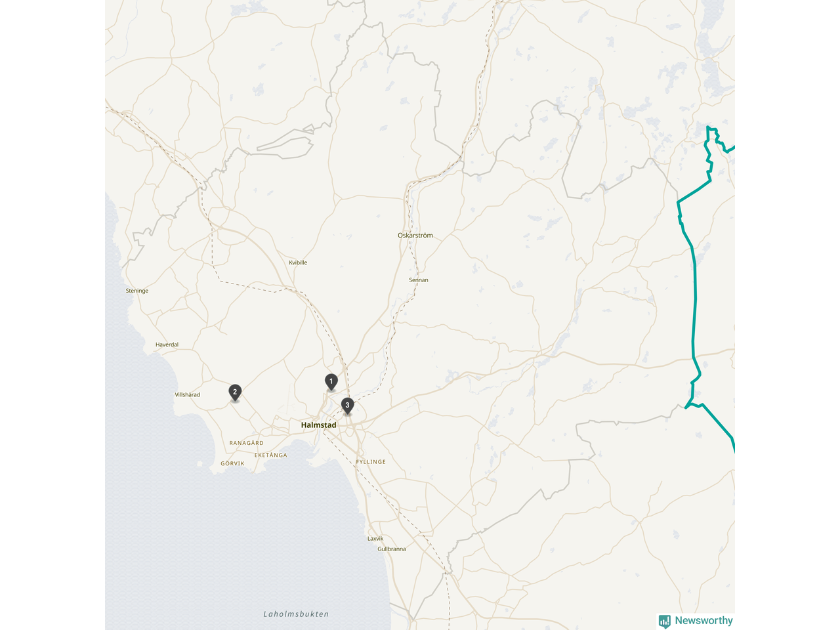Screen dimensions: 840x630
Task: Click the Gullbranna place label
Action: [392, 549]
